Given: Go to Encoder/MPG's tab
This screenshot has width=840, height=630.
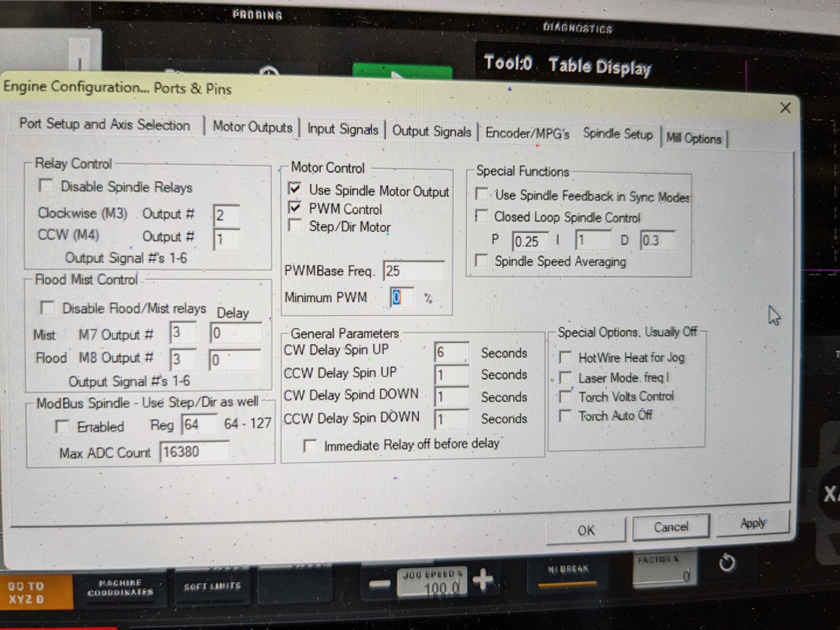Looking at the screenshot, I should click(527, 133).
